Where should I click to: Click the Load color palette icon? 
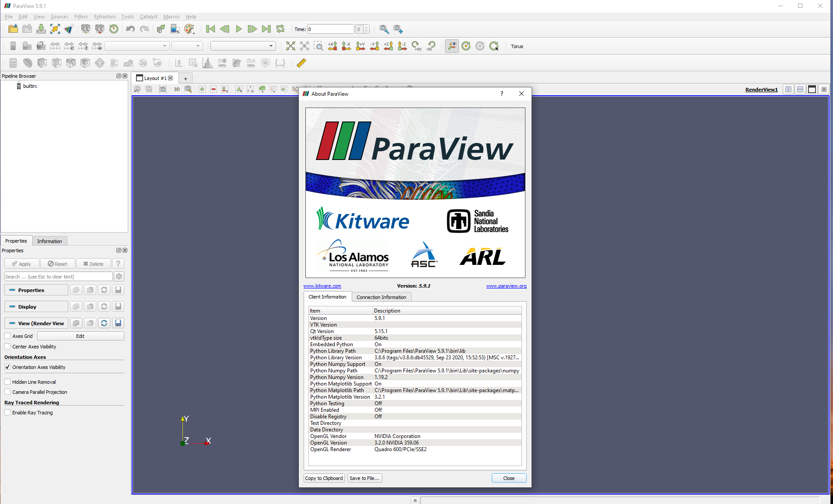point(189,29)
